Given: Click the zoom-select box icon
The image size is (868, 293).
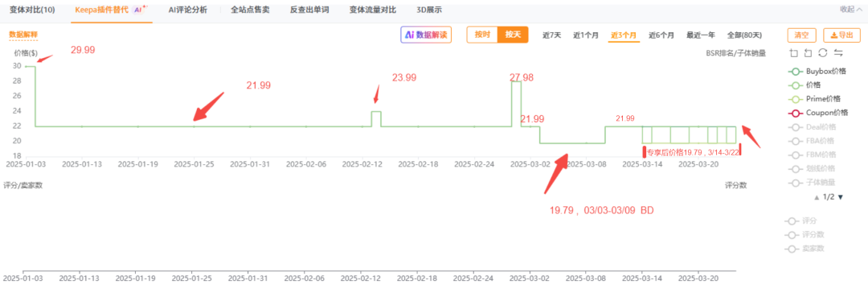Looking at the screenshot, I should tap(794, 53).
